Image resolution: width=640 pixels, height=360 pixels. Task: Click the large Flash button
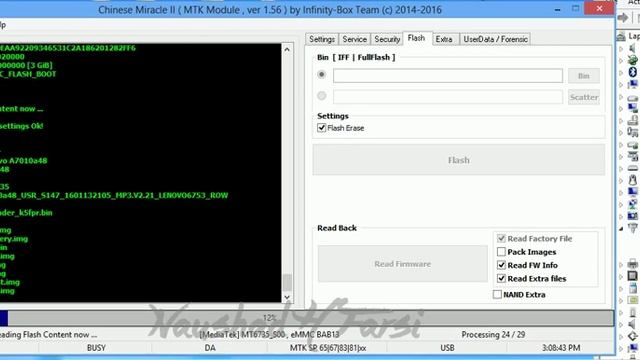pyautogui.click(x=459, y=160)
